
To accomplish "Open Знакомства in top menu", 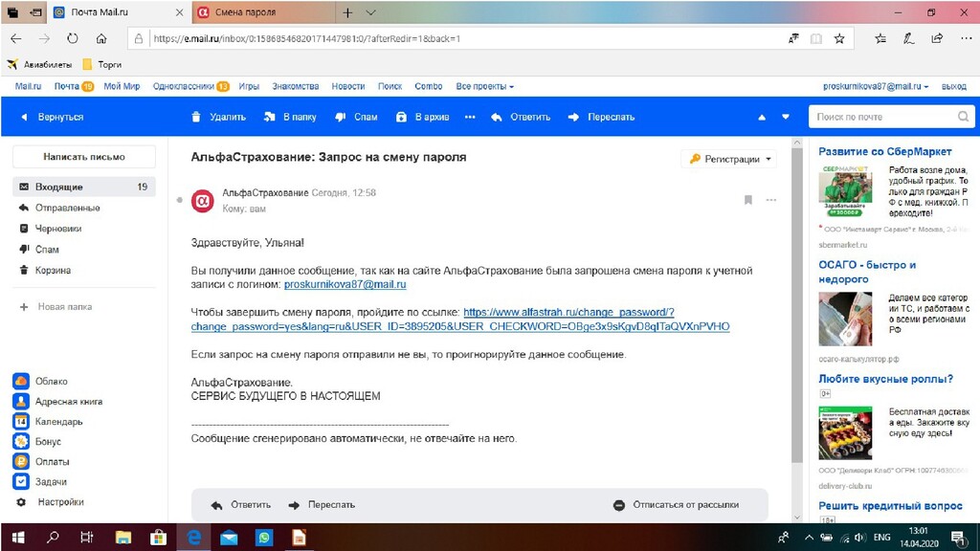I will pos(296,86).
